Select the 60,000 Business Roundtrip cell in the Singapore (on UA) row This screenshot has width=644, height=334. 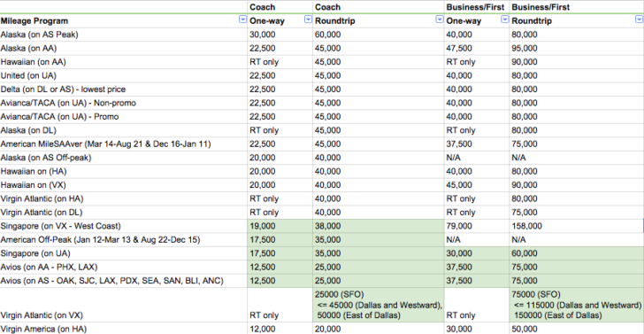point(577,253)
